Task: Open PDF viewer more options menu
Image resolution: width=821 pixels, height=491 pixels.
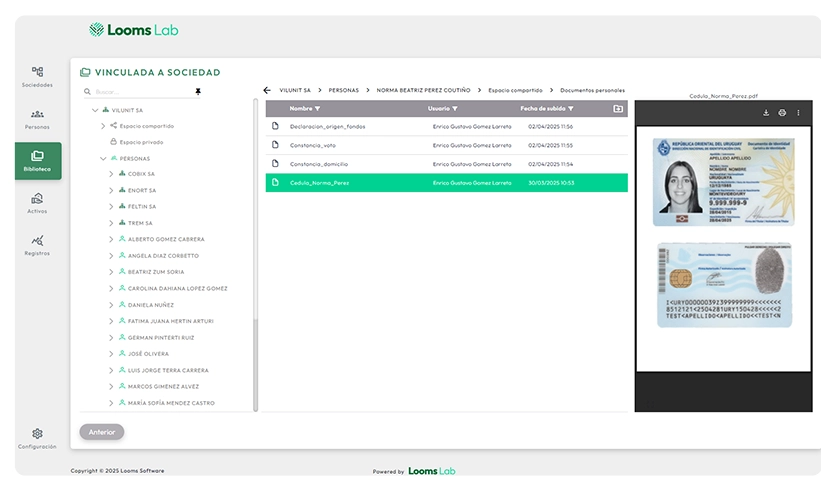Action: pos(798,113)
